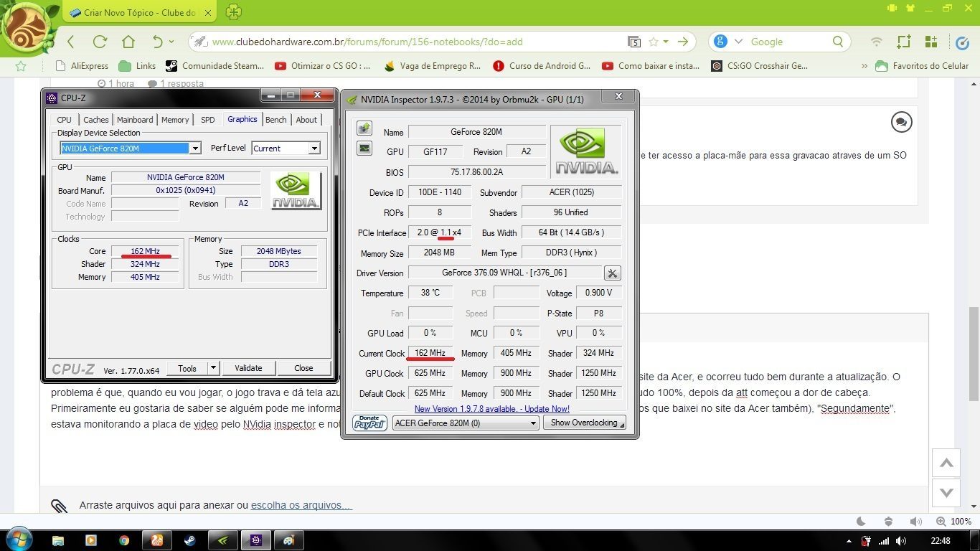
Task: Switch to the SPD tab
Action: [207, 120]
